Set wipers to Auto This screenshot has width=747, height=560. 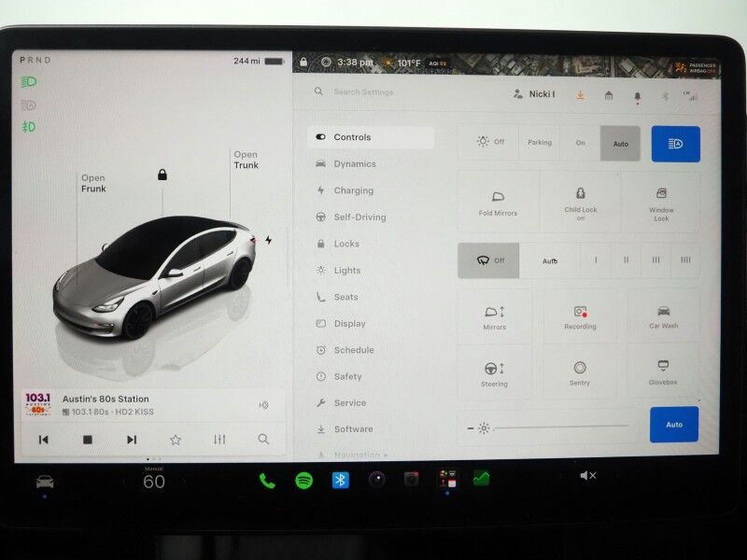550,261
